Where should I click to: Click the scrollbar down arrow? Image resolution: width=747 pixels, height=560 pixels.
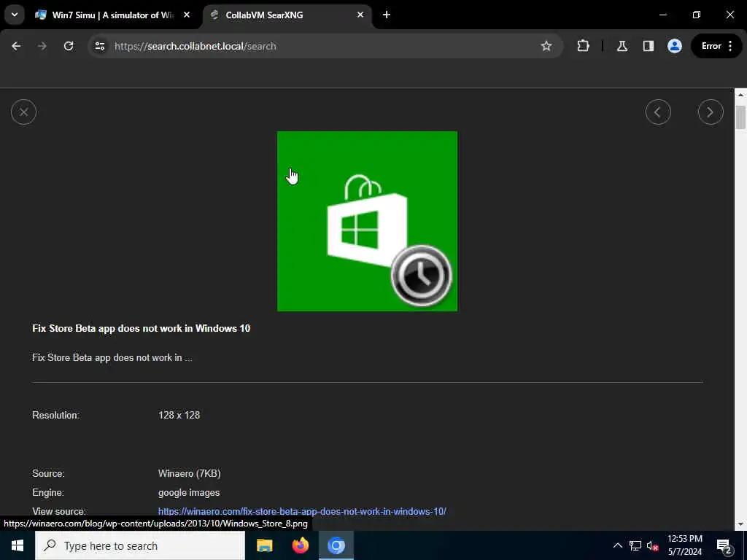[x=740, y=524]
